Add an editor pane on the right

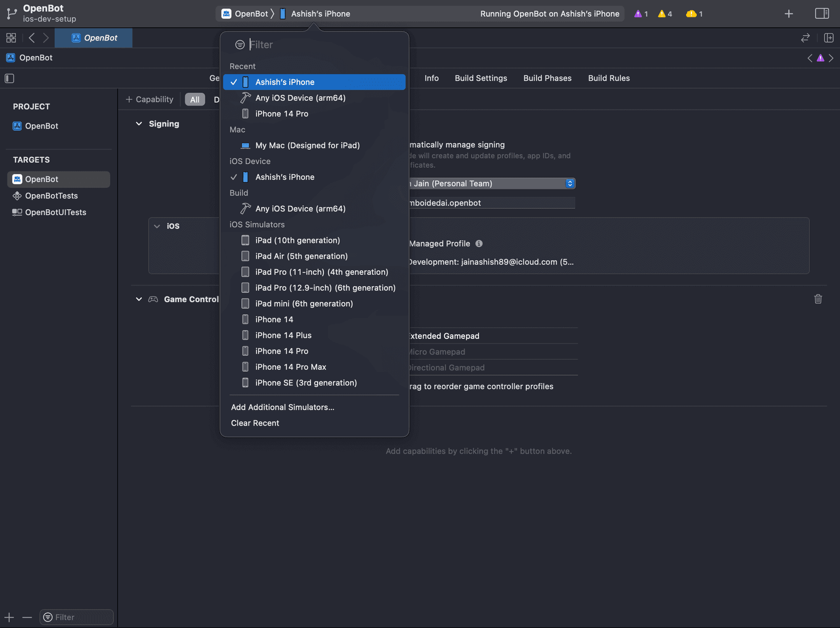tap(829, 38)
